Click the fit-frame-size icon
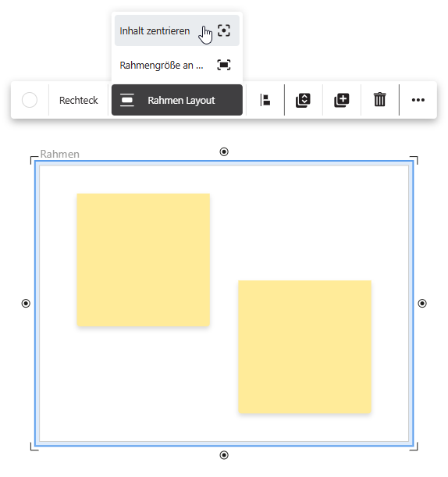The image size is (448, 477). click(224, 65)
